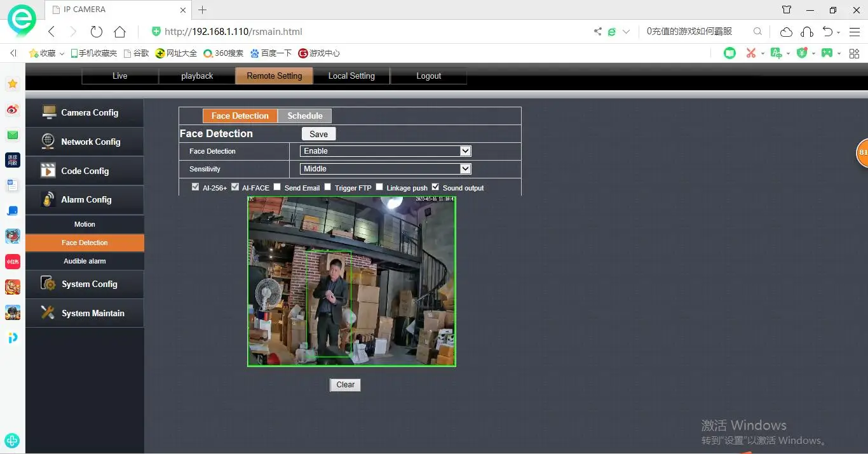Expand the gamepad extension dropdown arrow
The height and width of the screenshot is (454, 868).
click(839, 54)
